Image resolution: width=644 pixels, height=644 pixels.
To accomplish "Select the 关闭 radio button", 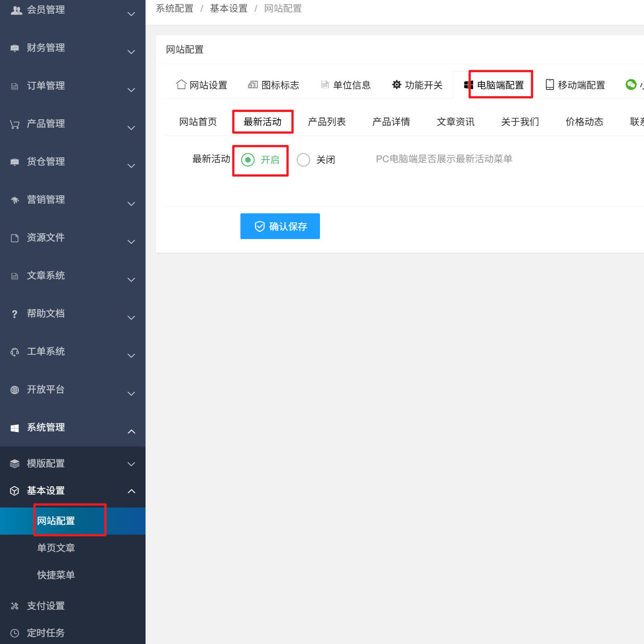I will (303, 160).
